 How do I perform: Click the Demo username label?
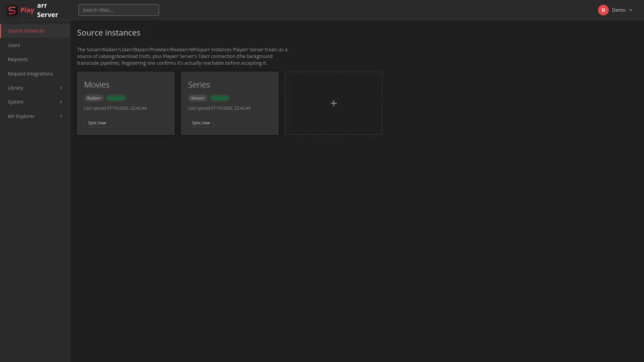tap(619, 10)
